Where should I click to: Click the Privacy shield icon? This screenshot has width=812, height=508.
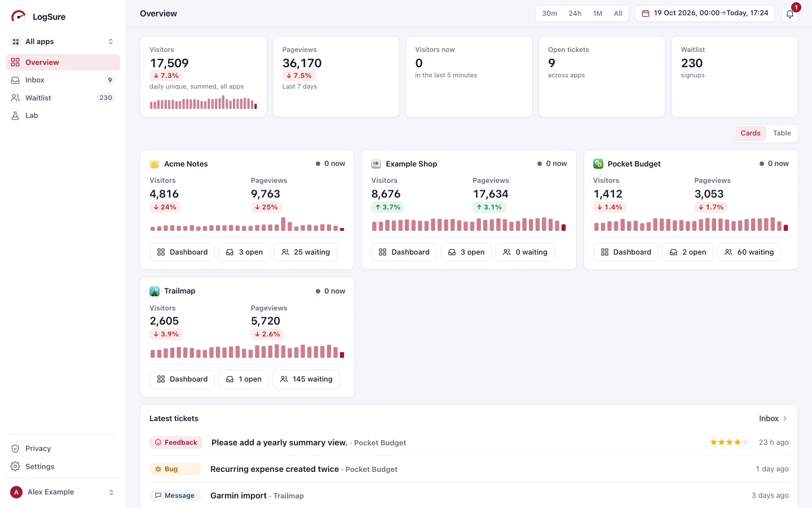15,449
